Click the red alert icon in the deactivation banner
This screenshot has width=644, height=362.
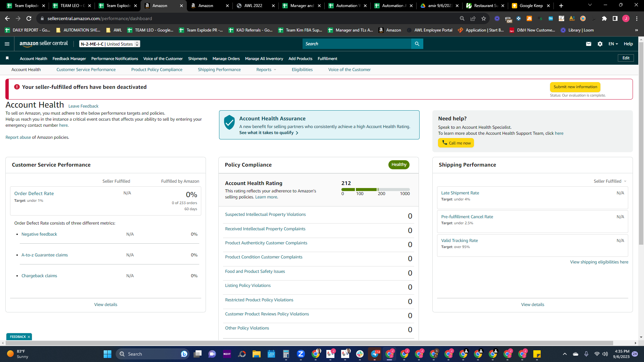point(17,87)
